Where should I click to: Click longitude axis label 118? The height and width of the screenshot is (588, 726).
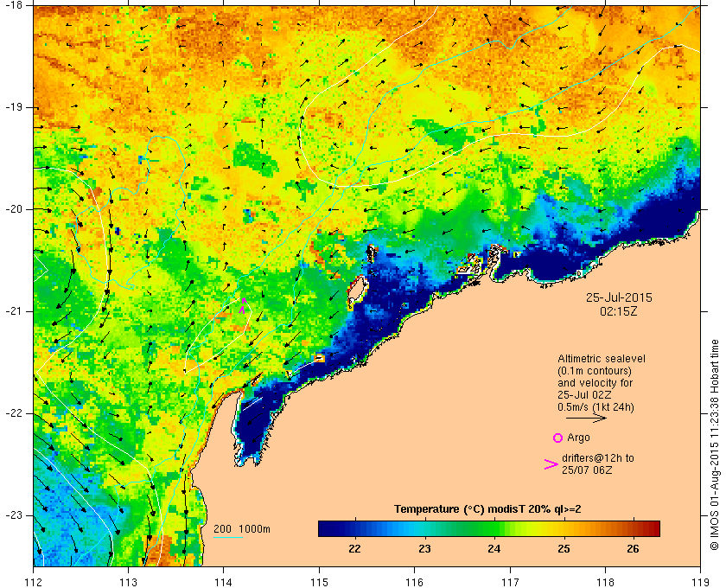[605, 581]
